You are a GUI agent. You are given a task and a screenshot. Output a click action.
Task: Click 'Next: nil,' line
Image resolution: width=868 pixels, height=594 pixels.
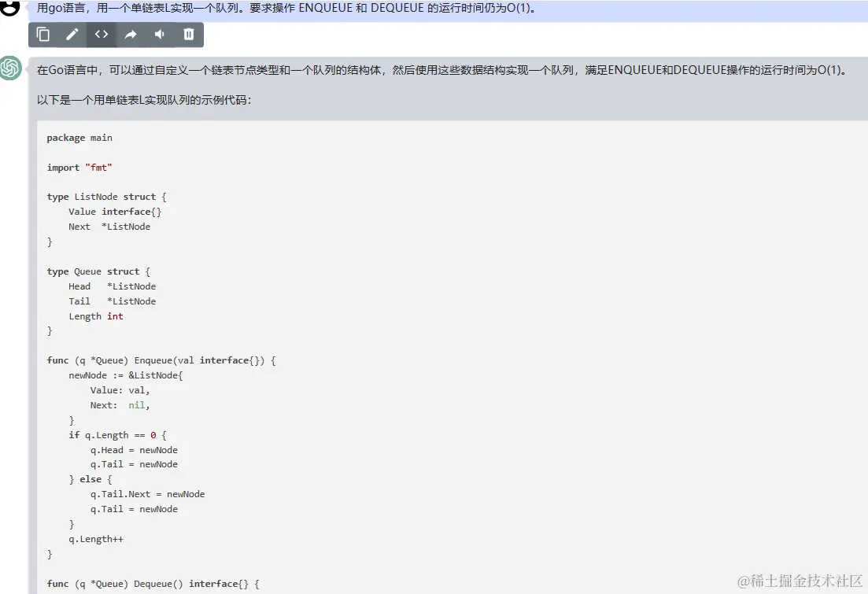pos(120,406)
